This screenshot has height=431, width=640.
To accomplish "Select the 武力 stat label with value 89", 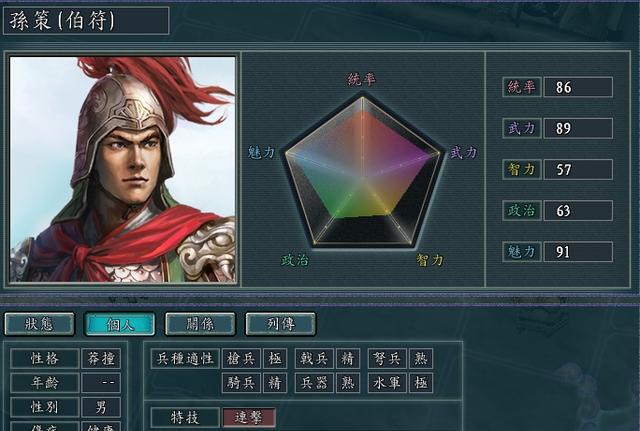I will click(522, 128).
